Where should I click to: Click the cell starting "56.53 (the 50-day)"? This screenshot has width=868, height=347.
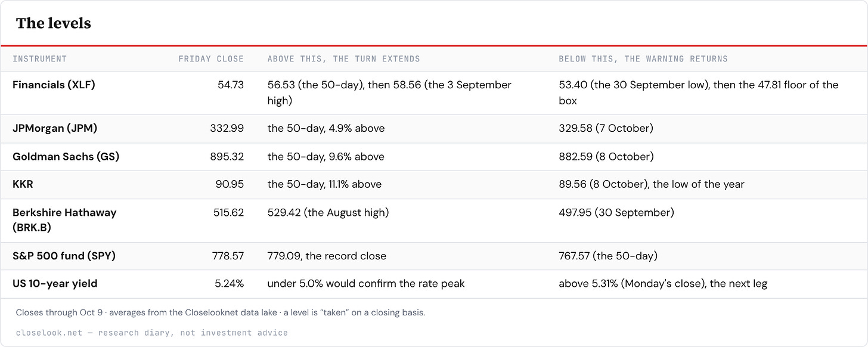pyautogui.click(x=389, y=92)
